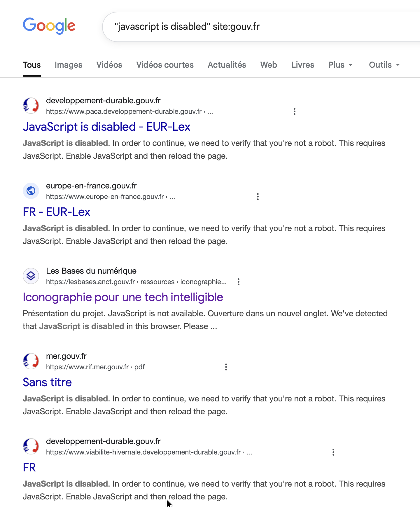Expand the Outils dropdown
The image size is (420, 507).
384,65
